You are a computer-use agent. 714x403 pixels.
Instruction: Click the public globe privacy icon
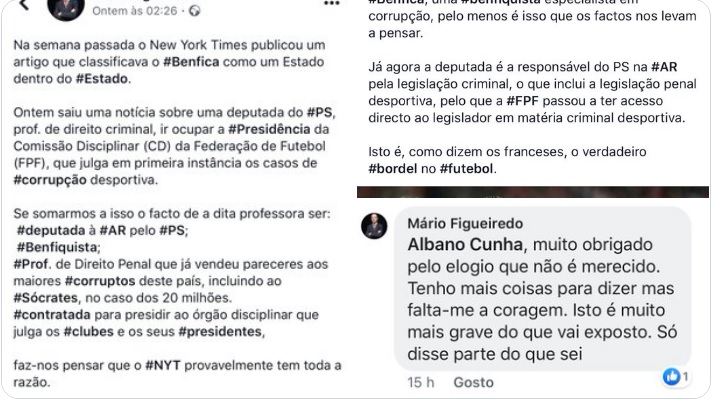click(194, 11)
